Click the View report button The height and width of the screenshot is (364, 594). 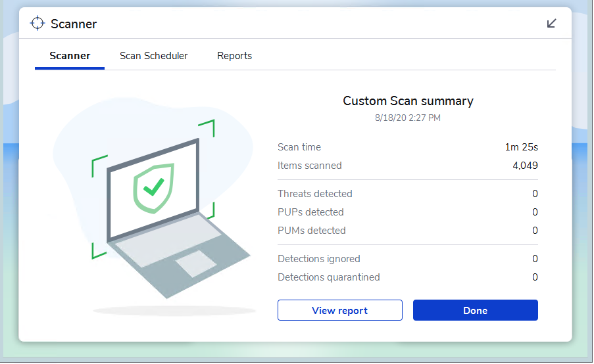pyautogui.click(x=340, y=310)
